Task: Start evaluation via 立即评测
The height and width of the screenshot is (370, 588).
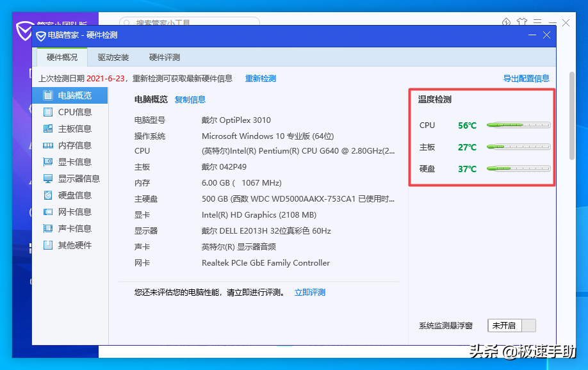Action: (309, 291)
